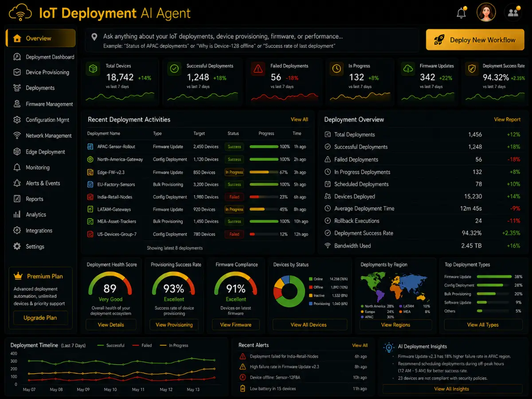Click the Integrations sidebar icon
Image resolution: width=532 pixels, height=399 pixels.
point(17,231)
